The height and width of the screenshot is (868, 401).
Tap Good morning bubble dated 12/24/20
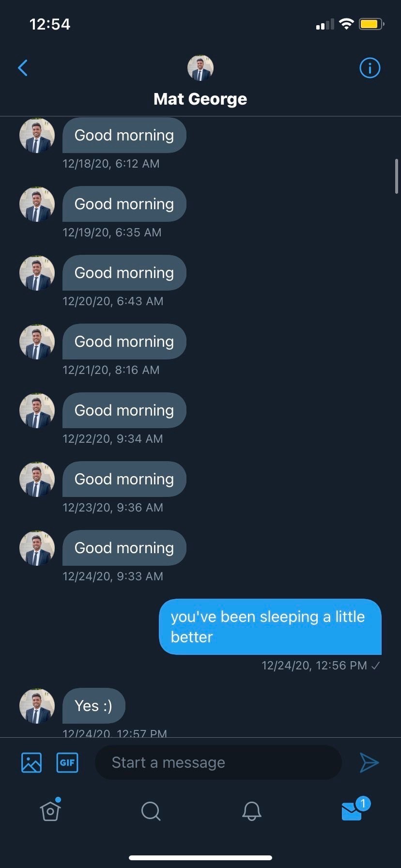124,548
